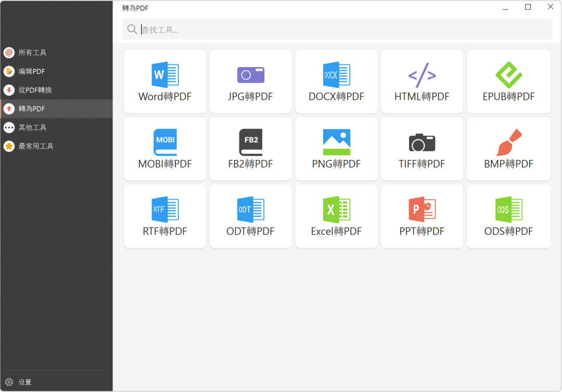Focus the 查找工具 search field
The width and height of the screenshot is (562, 392).
click(337, 29)
